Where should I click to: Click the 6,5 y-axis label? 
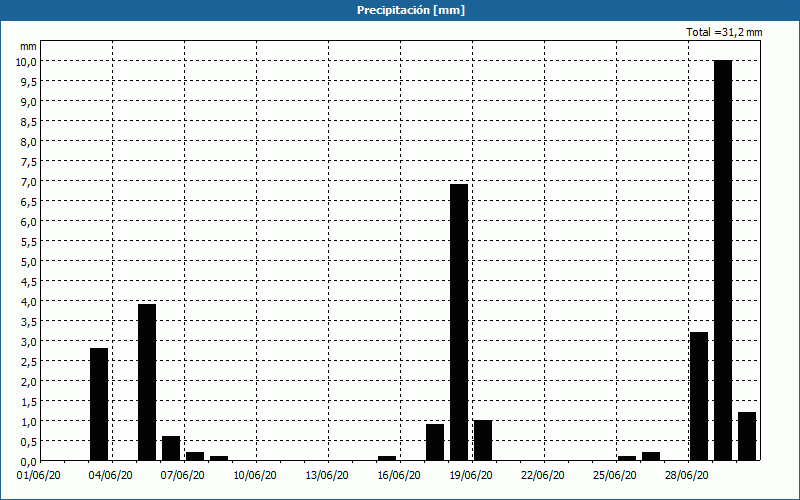(x=29, y=202)
